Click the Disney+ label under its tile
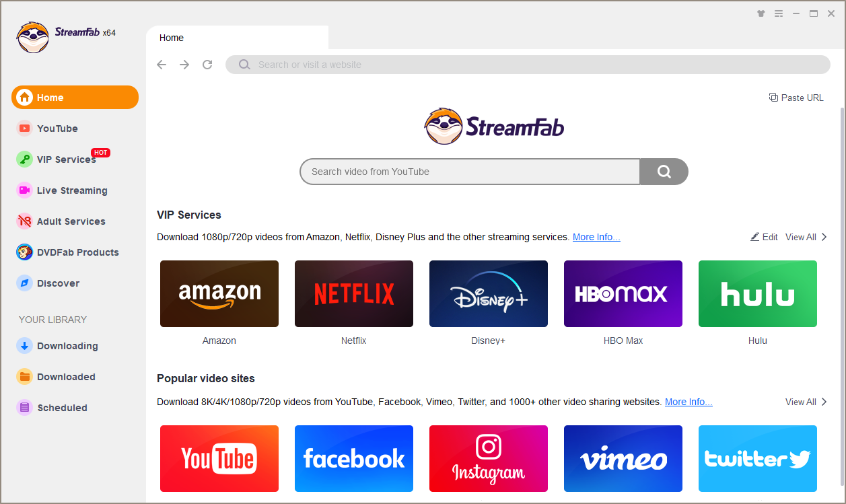This screenshot has width=846, height=504. pyautogui.click(x=489, y=340)
